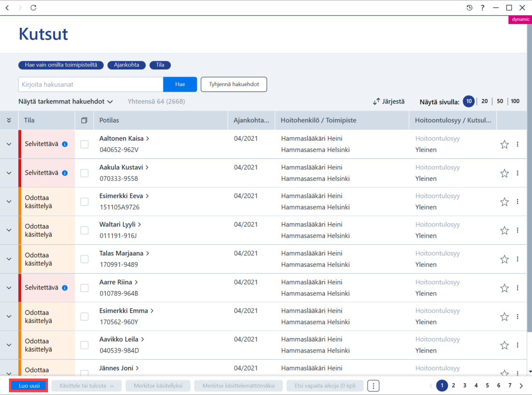Expand the Aarre Riina row details
532x395 pixels.
(x=9, y=288)
